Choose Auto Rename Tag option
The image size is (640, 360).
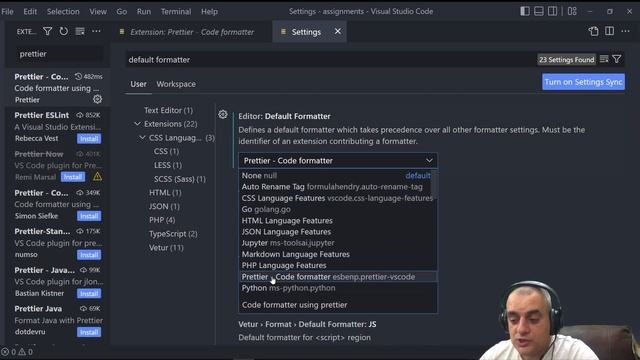click(x=335, y=187)
